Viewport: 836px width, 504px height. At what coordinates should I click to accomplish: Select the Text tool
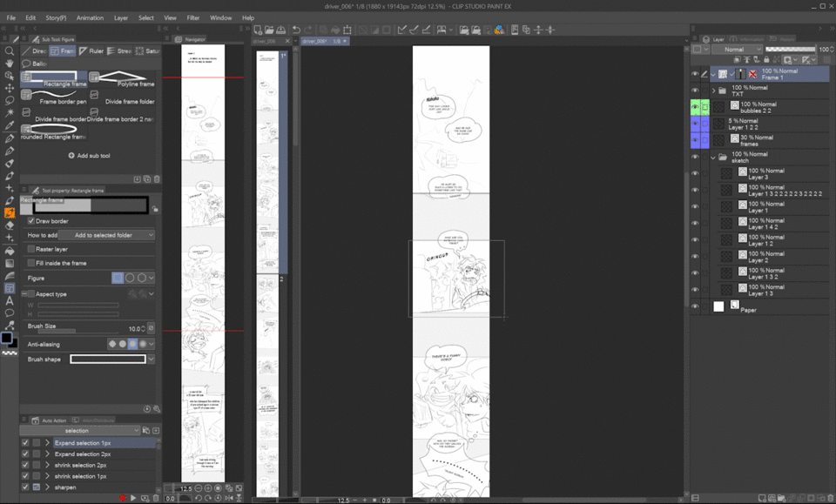click(9, 301)
